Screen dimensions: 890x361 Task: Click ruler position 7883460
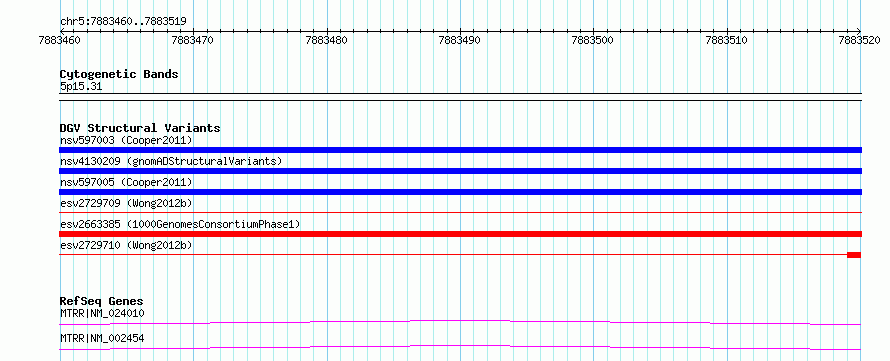tap(60, 40)
